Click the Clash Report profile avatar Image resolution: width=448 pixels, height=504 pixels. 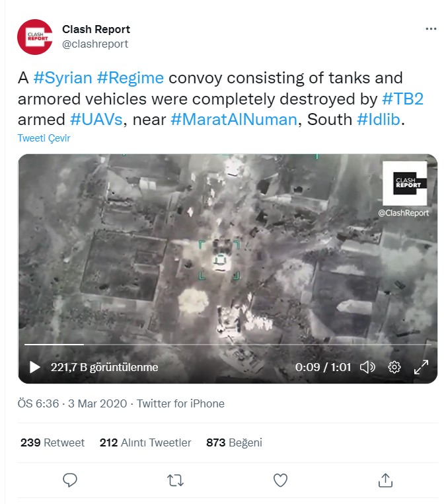[x=34, y=37]
